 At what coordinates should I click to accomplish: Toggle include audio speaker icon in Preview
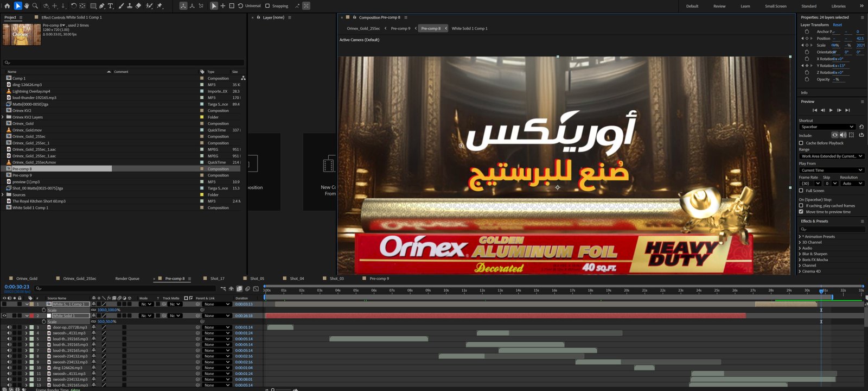click(843, 135)
